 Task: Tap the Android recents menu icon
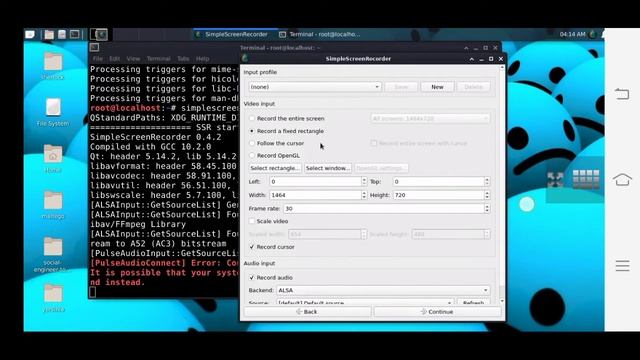point(622,266)
